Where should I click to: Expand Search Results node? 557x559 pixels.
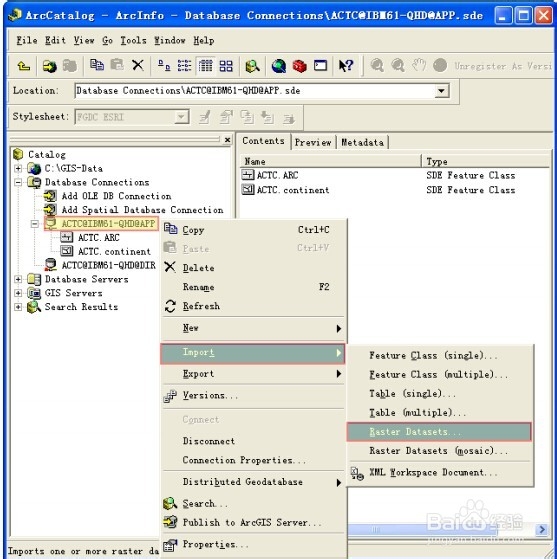(x=18, y=307)
